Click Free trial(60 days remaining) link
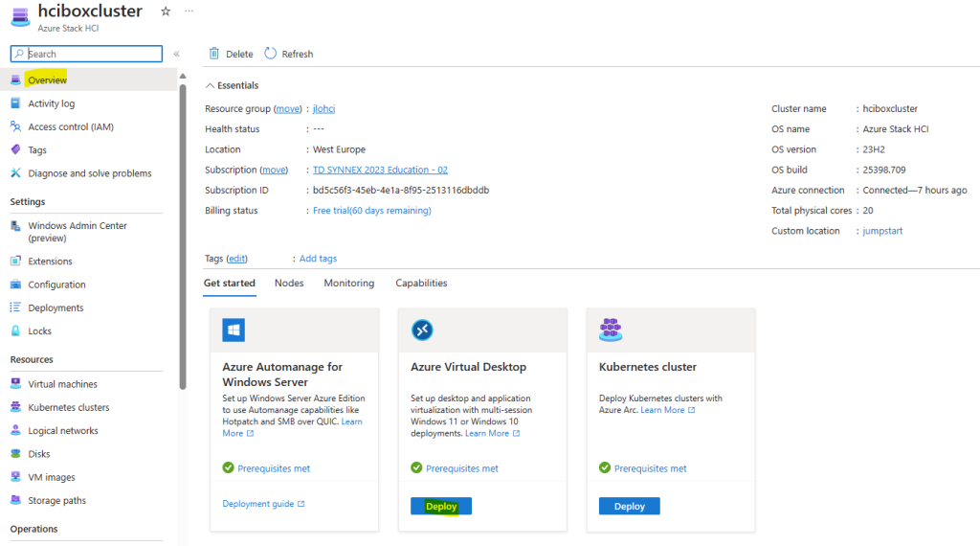 372,211
